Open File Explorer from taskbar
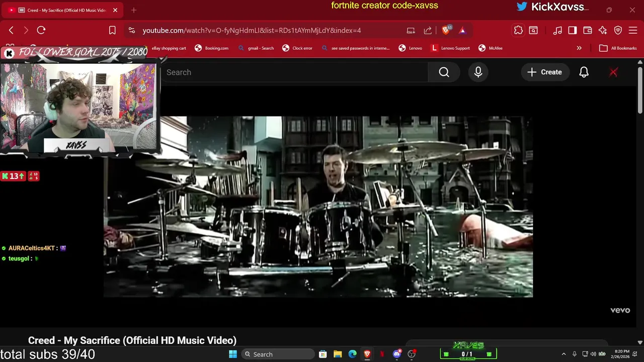The height and width of the screenshot is (362, 644). click(338, 354)
